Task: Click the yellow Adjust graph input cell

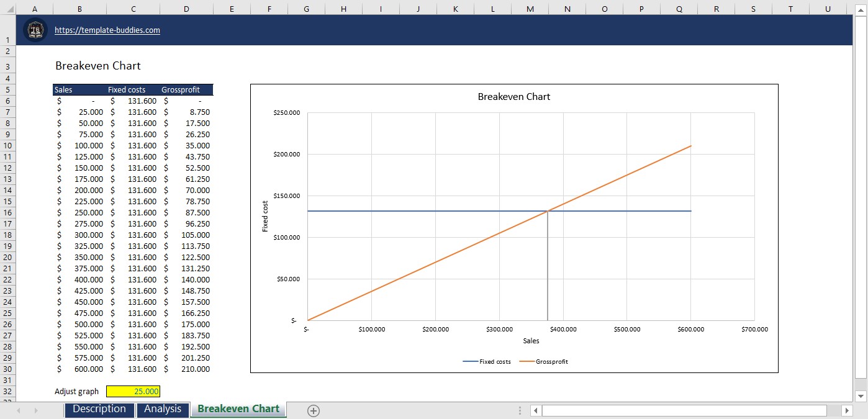Action: (x=133, y=391)
